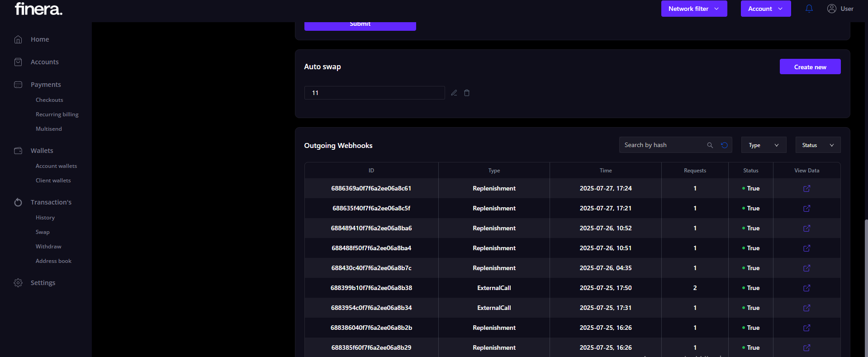
Task: Expand the Network filter dropdown
Action: 694,9
